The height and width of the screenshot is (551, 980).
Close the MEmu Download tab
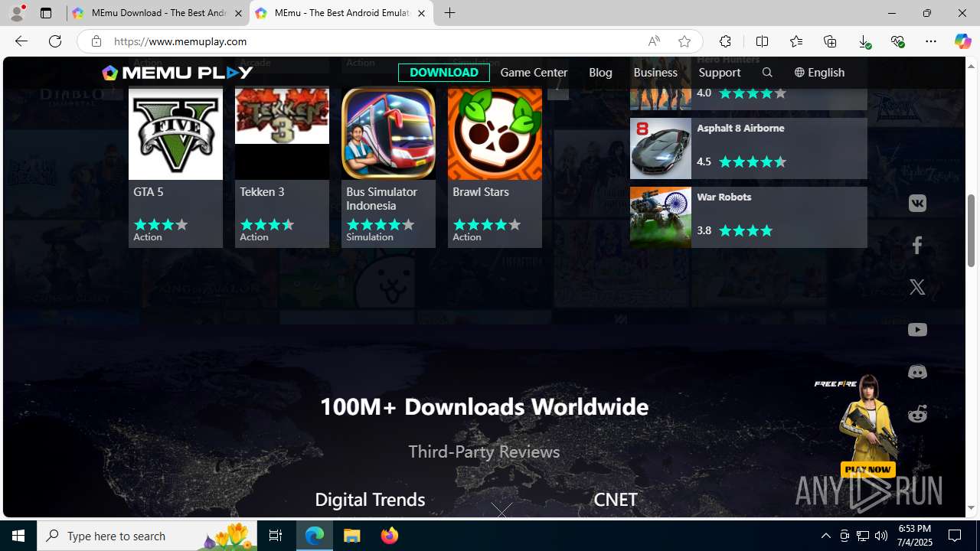coord(238,13)
